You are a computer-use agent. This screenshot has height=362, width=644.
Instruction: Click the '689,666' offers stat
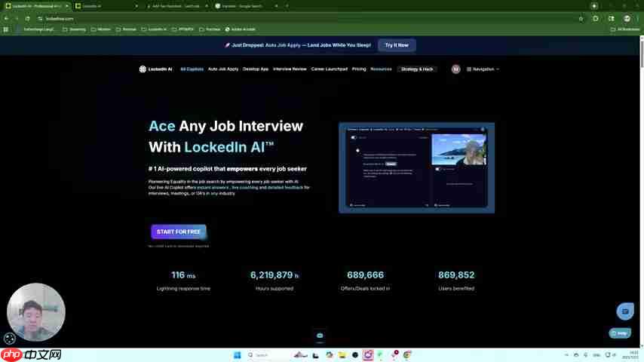point(365,275)
